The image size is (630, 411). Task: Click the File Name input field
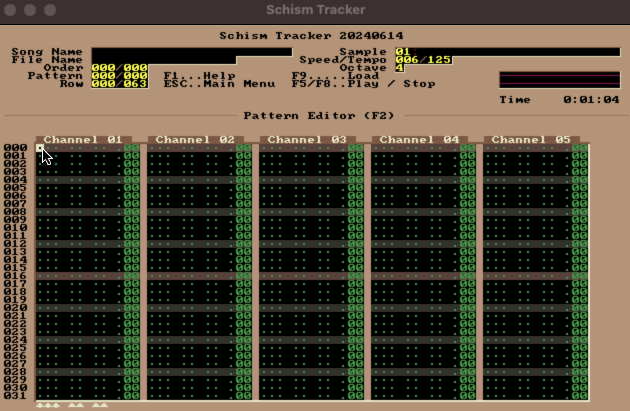point(164,60)
